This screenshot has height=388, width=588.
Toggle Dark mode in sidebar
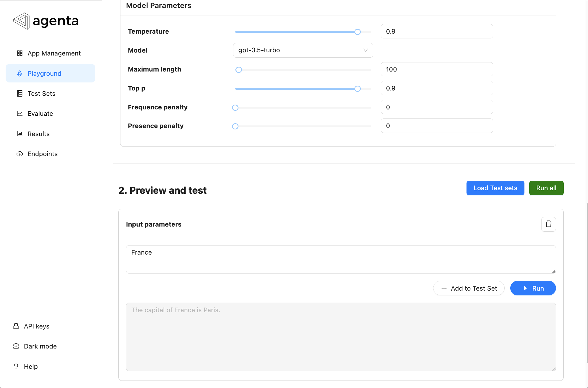click(35, 346)
